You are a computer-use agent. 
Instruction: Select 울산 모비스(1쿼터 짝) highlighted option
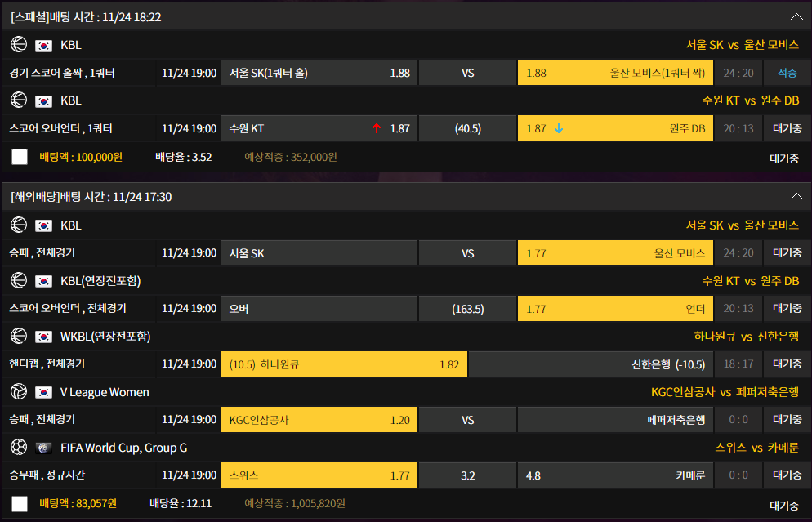[615, 73]
